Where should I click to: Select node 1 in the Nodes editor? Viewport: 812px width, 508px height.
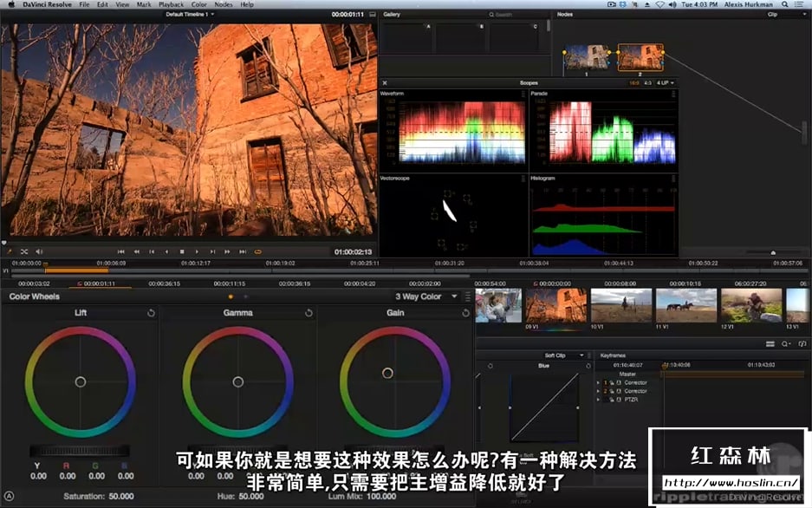coord(586,57)
